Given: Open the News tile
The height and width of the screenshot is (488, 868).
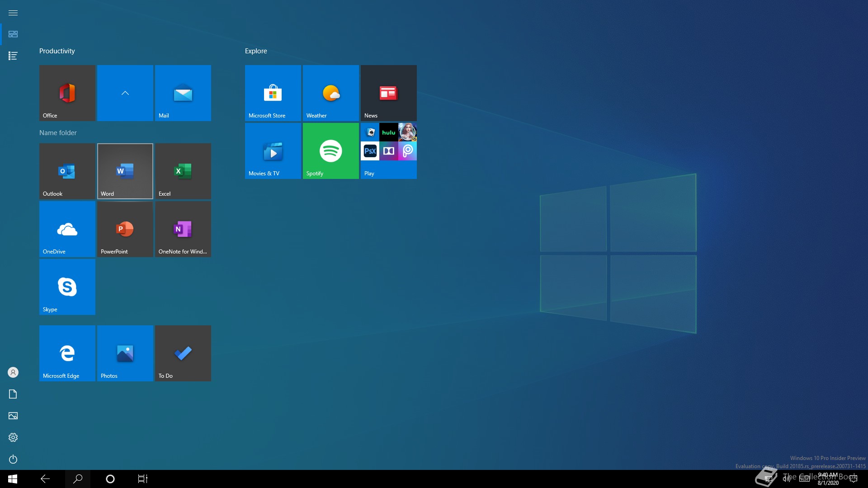Looking at the screenshot, I should [x=388, y=93].
